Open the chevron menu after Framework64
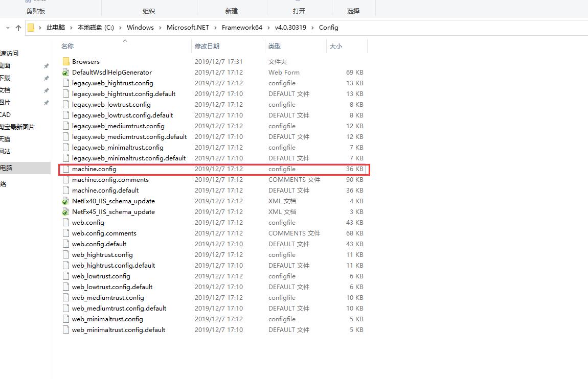 (268, 27)
